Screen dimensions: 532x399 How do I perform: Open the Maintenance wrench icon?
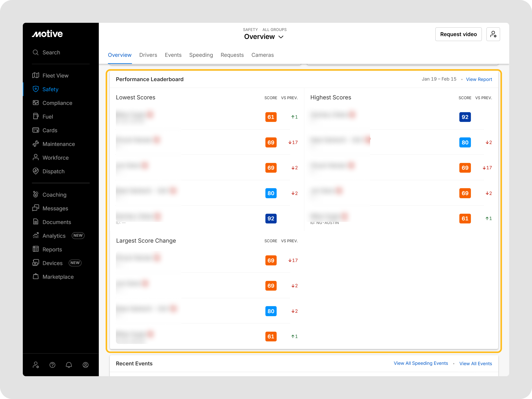(36, 144)
